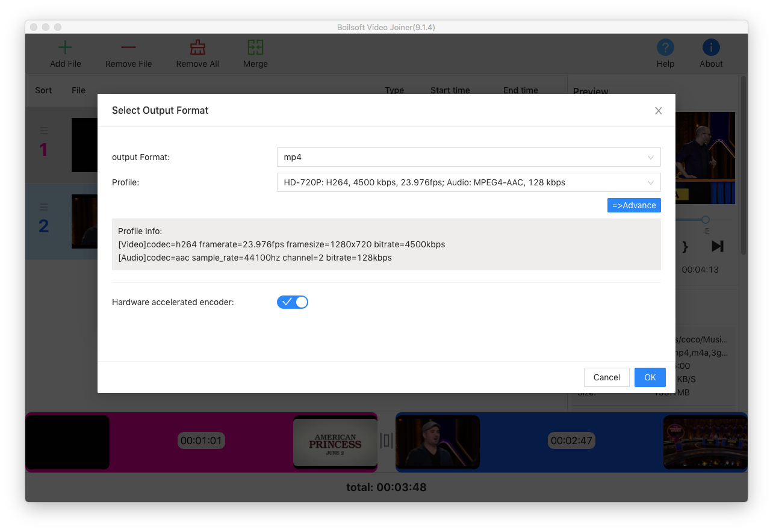
Task: Click the End time column header
Action: [x=520, y=90]
